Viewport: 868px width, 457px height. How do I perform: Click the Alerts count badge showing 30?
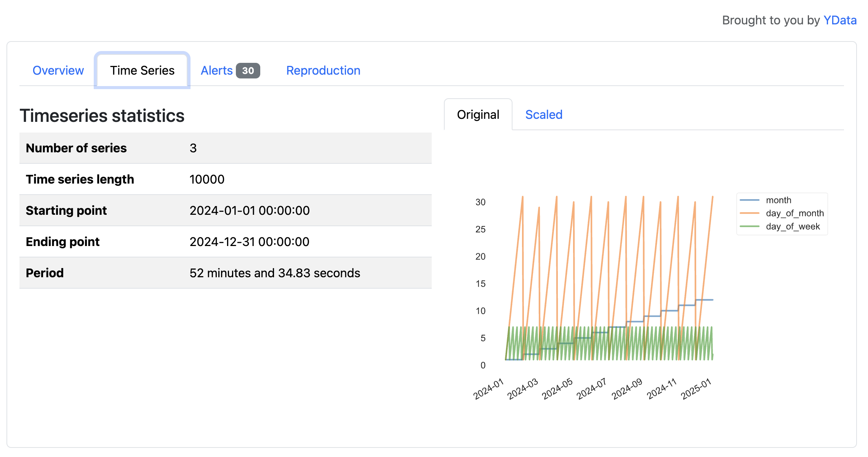coord(248,71)
